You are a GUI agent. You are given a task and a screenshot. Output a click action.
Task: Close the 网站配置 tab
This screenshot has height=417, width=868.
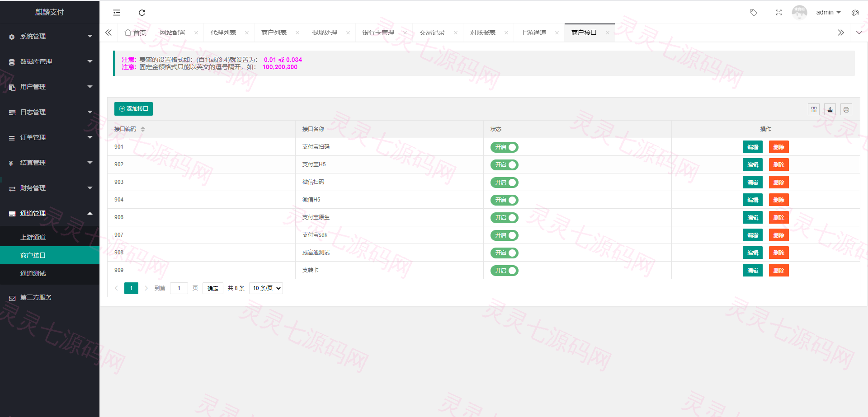point(196,33)
